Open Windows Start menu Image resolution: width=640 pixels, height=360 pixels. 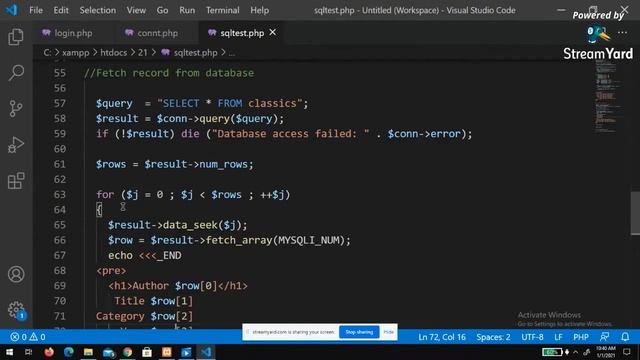pyautogui.click(x=9, y=352)
